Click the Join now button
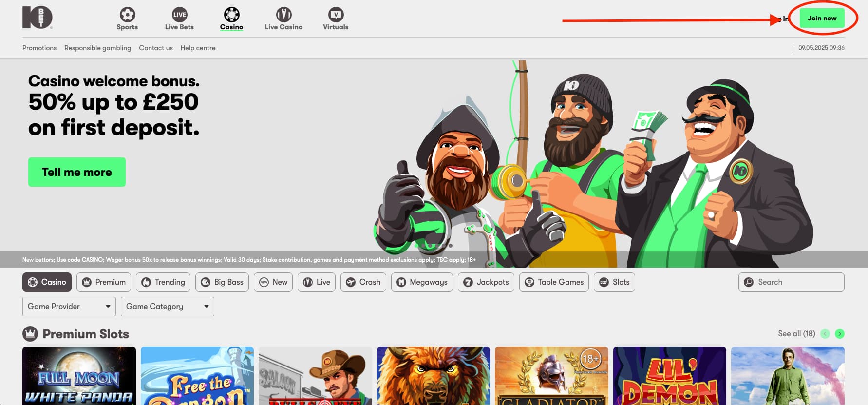This screenshot has height=405, width=868. (822, 18)
